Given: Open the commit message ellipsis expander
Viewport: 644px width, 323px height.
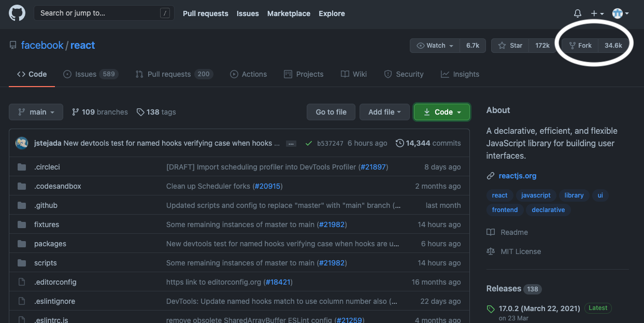Looking at the screenshot, I should point(291,143).
